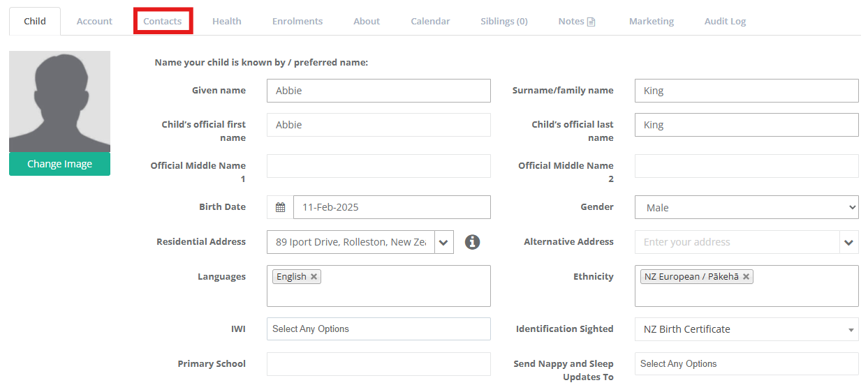This screenshot has width=868, height=392.
Task: Expand the Residential Address dropdown arrow
Action: click(x=443, y=242)
